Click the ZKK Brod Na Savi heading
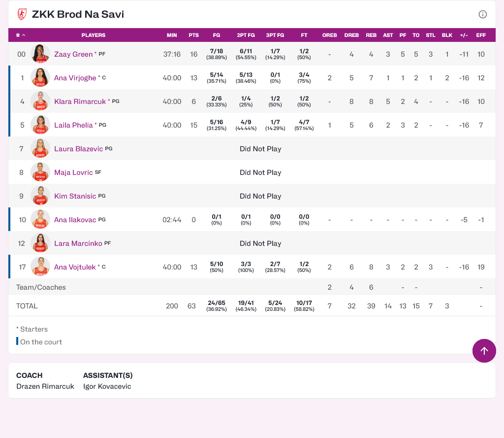504x438 pixels. click(78, 14)
